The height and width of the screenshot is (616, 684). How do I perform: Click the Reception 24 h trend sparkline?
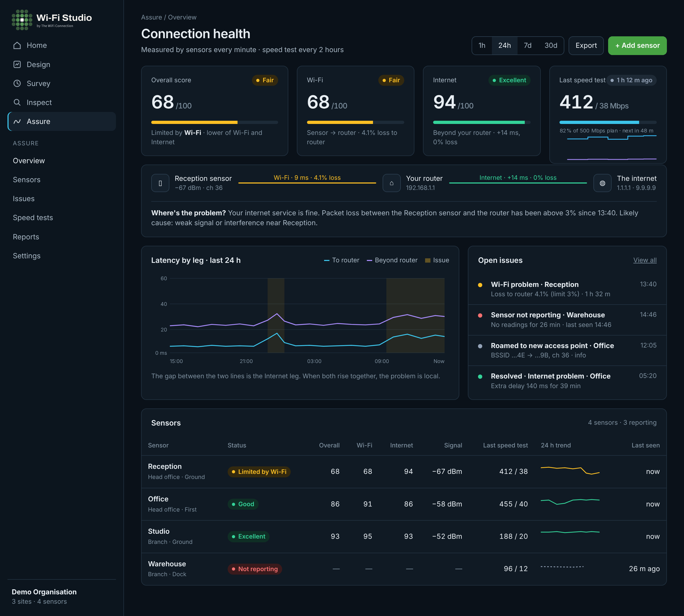tap(570, 470)
